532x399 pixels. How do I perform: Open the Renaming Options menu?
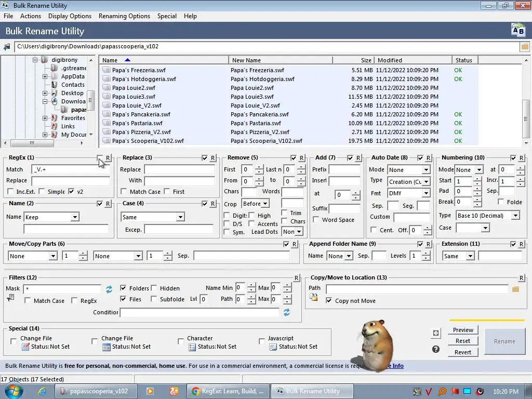tap(124, 16)
